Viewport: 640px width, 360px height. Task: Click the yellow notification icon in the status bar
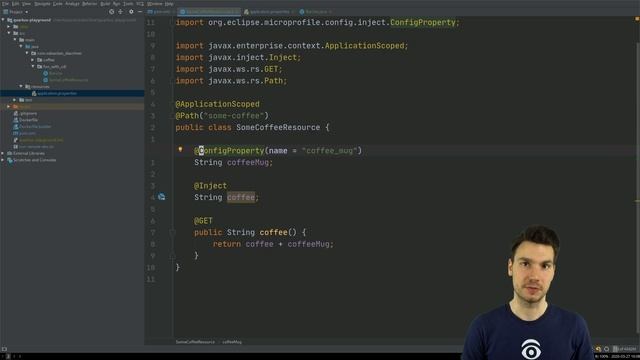click(598, 349)
